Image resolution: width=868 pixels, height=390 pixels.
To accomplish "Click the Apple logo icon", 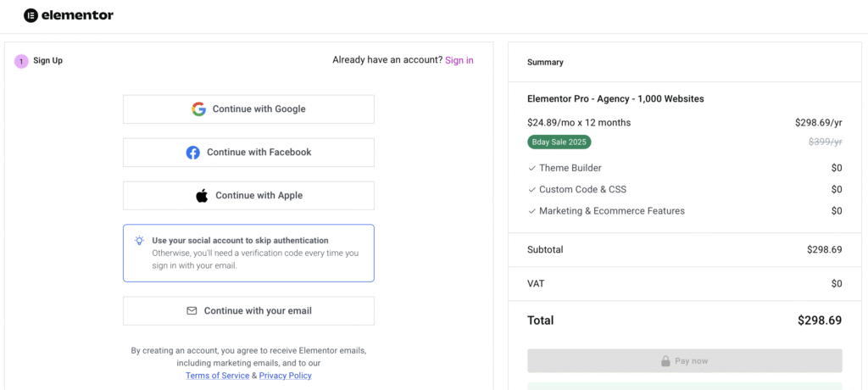I will (x=202, y=196).
